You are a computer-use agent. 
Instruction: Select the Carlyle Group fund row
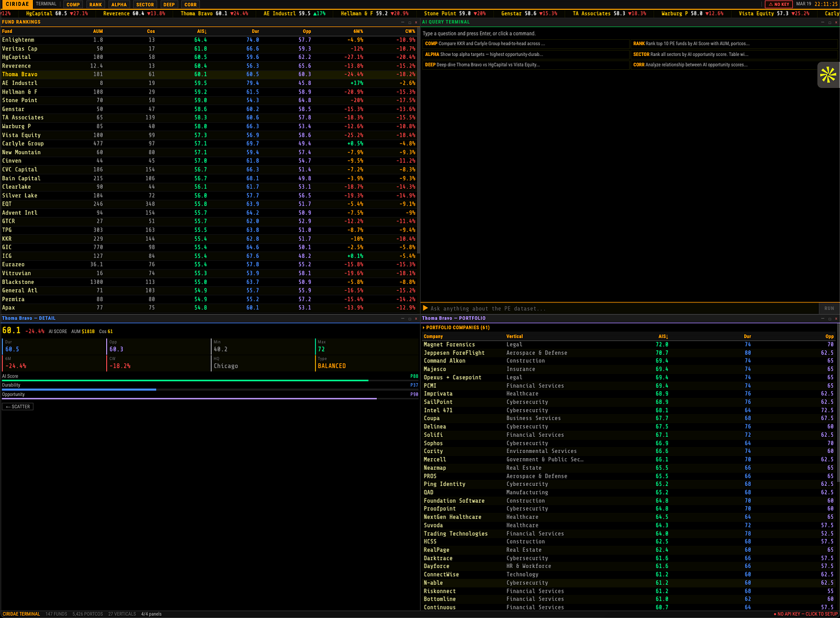point(209,144)
